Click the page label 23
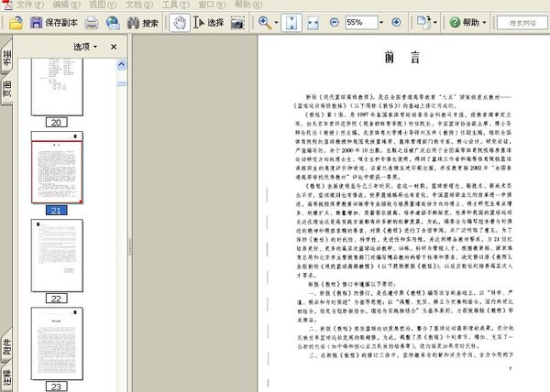550x392 pixels. pyautogui.click(x=56, y=387)
